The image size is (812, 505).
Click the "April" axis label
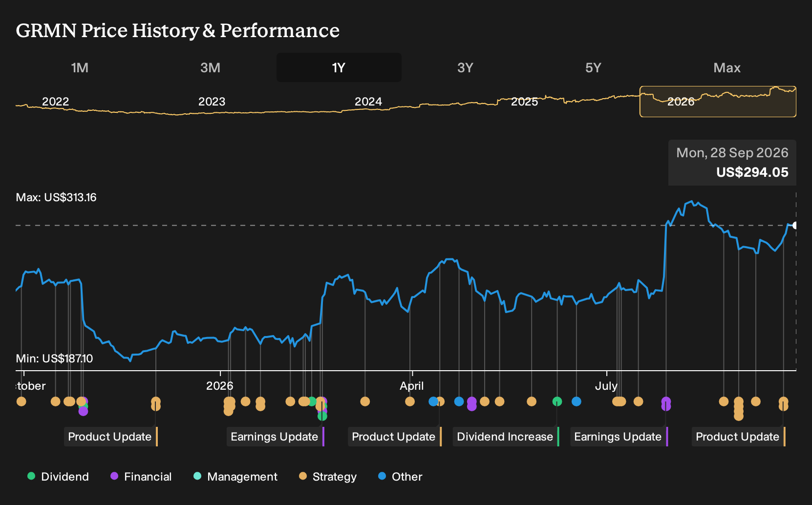coord(412,386)
